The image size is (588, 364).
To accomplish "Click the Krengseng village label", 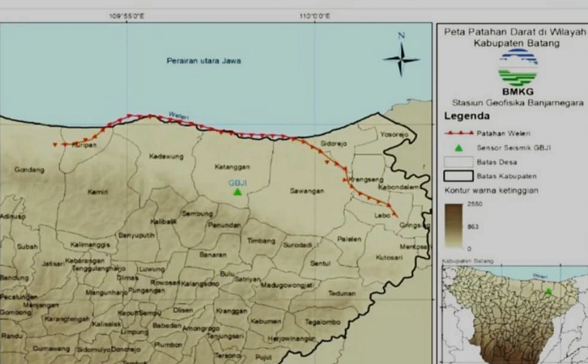I will click(x=366, y=180).
